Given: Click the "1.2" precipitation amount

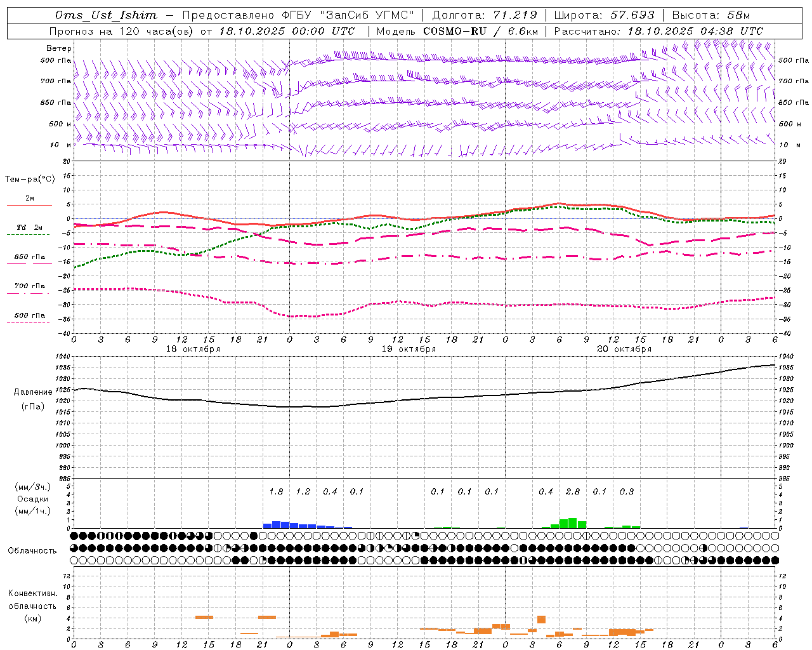Looking at the screenshot, I should click(303, 492).
